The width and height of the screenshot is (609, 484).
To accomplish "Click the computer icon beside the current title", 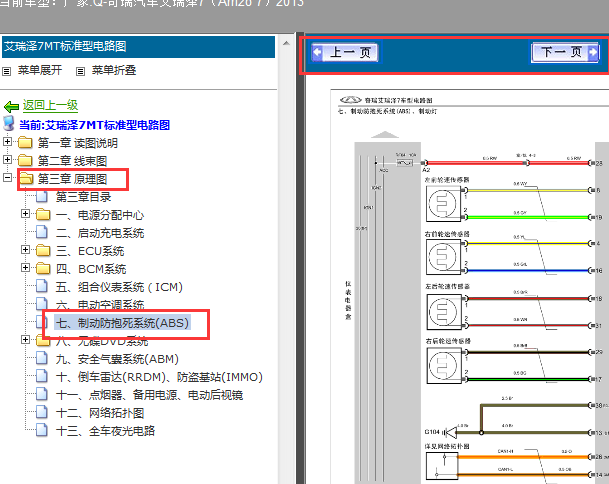I will (9, 123).
